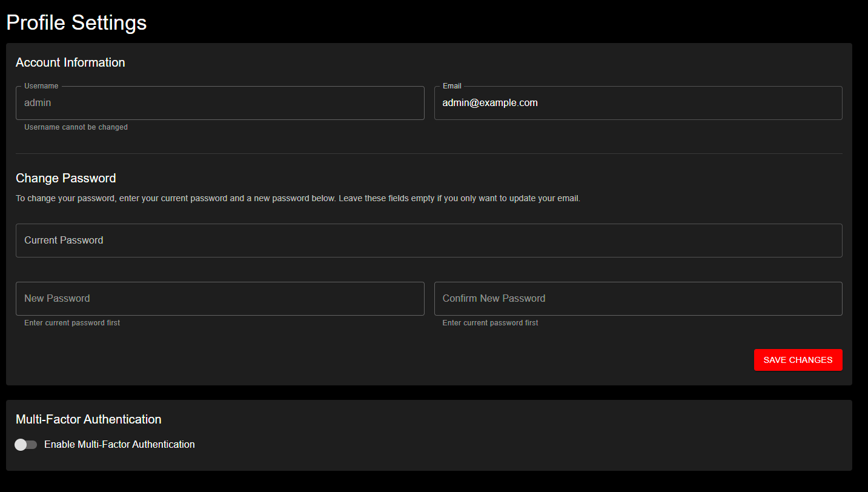The width and height of the screenshot is (868, 492).
Task: Click the 'Username cannot be changed' helper text
Action: pyautogui.click(x=76, y=127)
